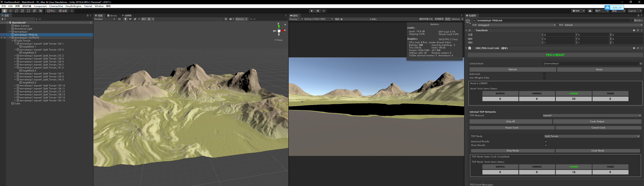Toggle scene audio speaker icon

click(x=130, y=19)
